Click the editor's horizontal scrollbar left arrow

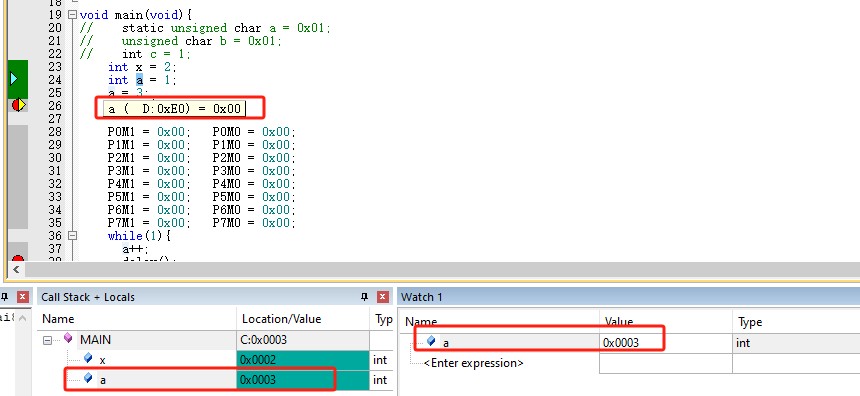pos(16,269)
